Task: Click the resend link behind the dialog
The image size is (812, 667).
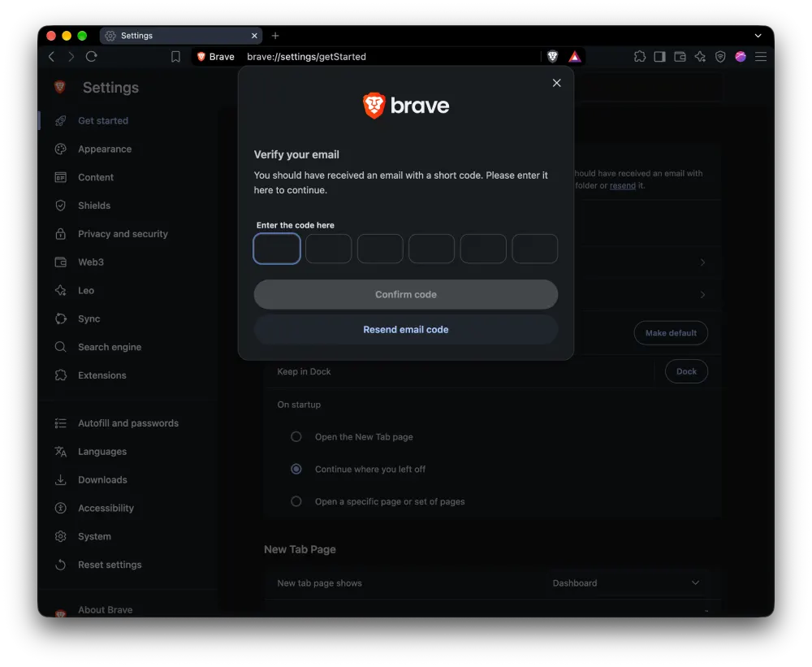Action: (623, 185)
